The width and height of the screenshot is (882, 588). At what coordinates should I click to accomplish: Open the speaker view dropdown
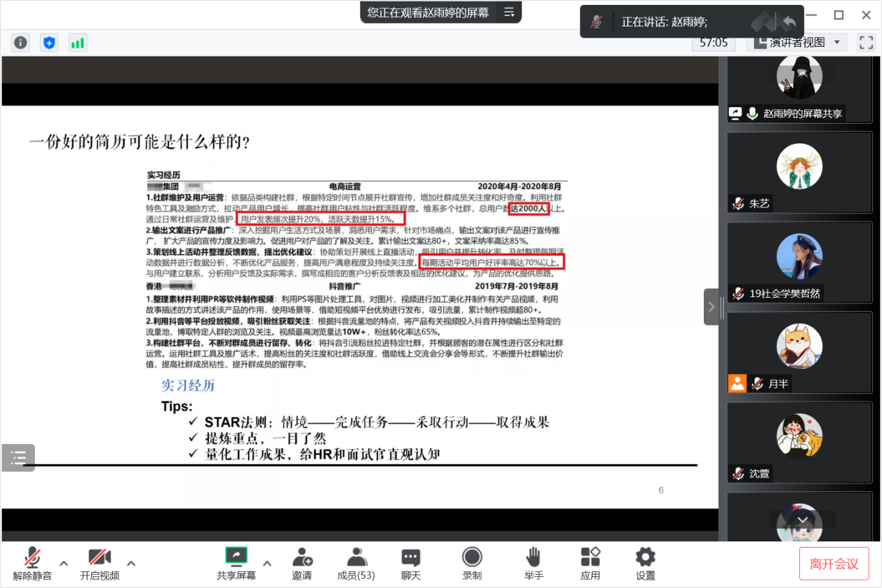797,42
